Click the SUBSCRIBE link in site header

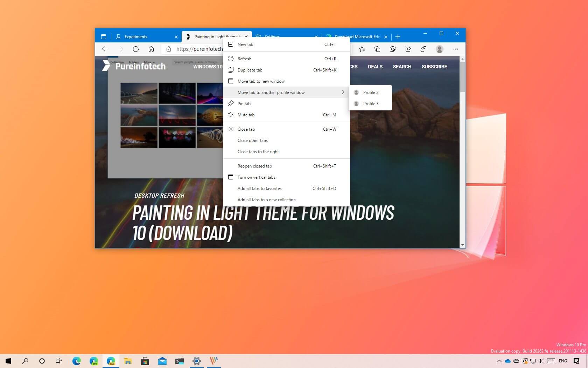pos(434,67)
